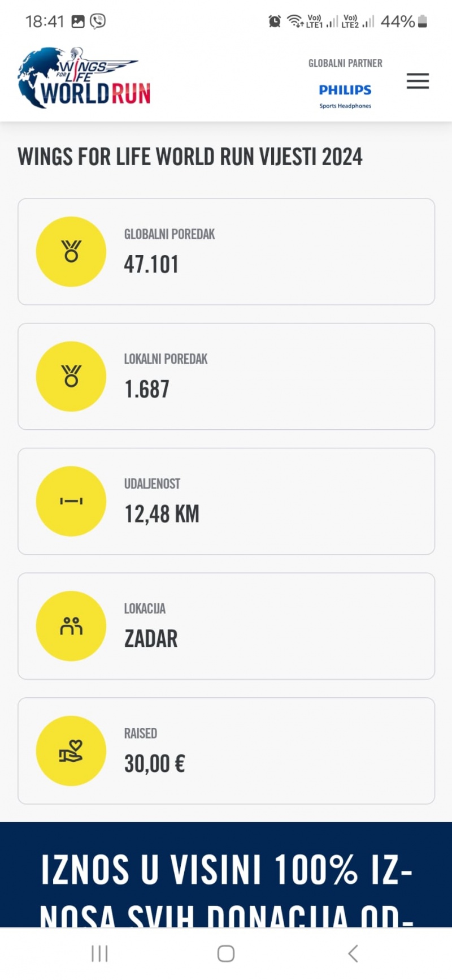The width and height of the screenshot is (452, 980).
Task: Select the Globalni Poredak card value 47.101
Action: [x=151, y=265]
